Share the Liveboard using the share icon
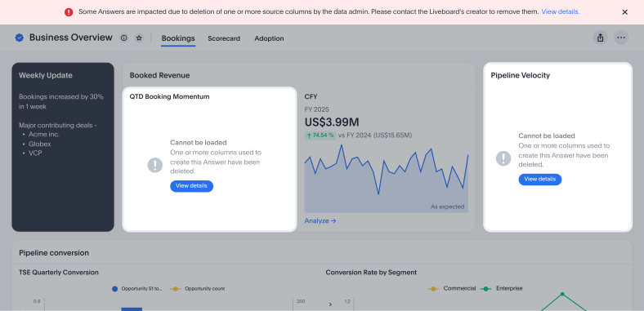 pyautogui.click(x=600, y=38)
